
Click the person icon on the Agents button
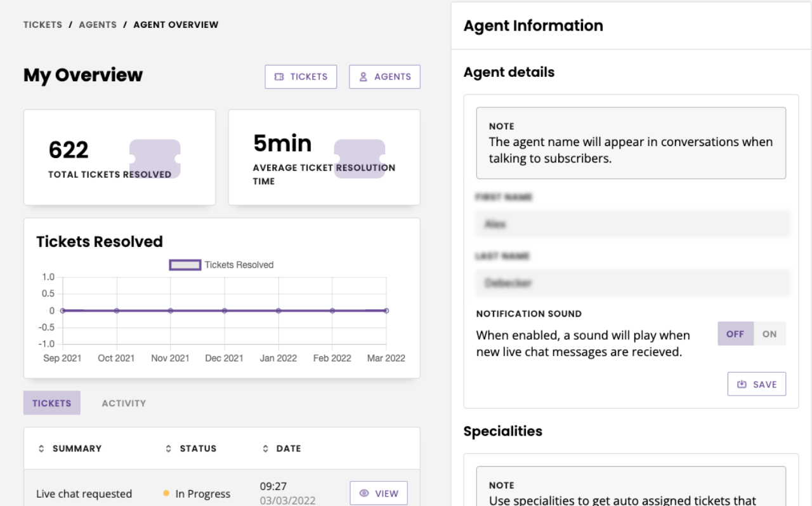click(363, 76)
